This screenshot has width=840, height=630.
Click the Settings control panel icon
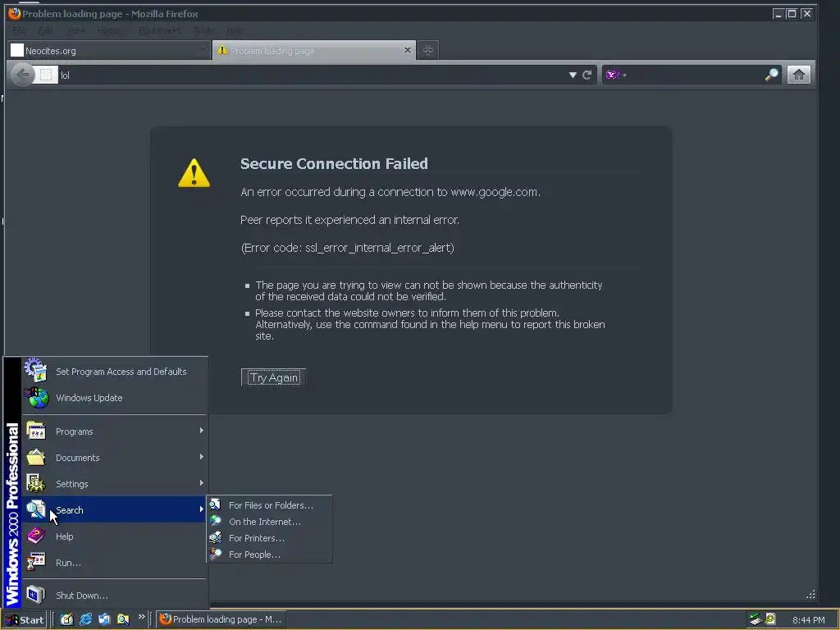(x=36, y=483)
